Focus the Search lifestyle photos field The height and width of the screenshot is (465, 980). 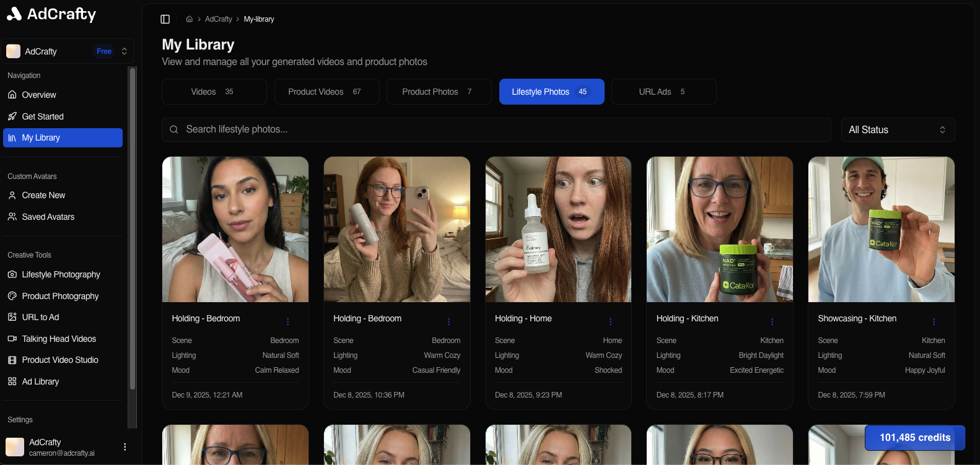[496, 129]
